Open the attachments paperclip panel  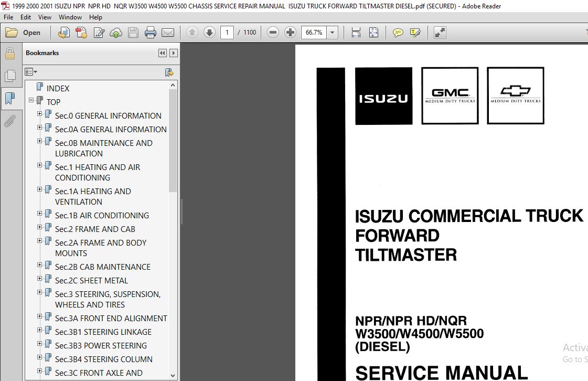click(x=10, y=121)
